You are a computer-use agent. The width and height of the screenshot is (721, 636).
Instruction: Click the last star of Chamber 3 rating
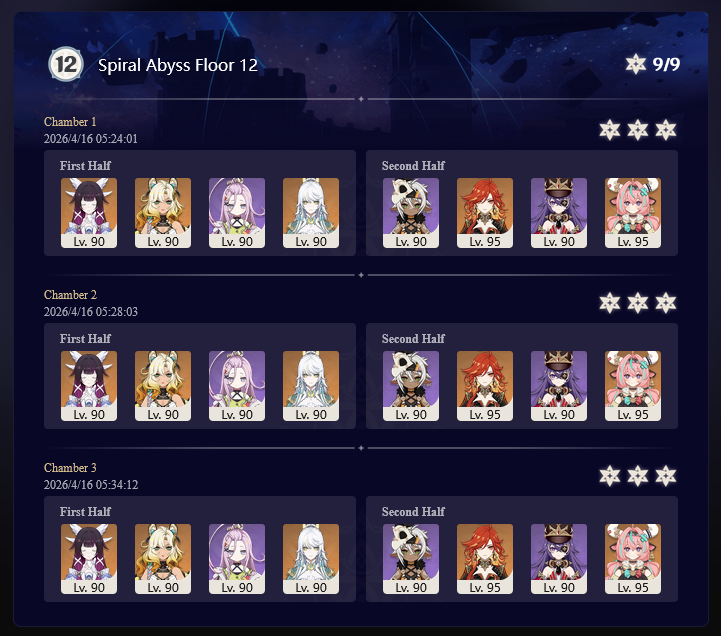click(666, 476)
